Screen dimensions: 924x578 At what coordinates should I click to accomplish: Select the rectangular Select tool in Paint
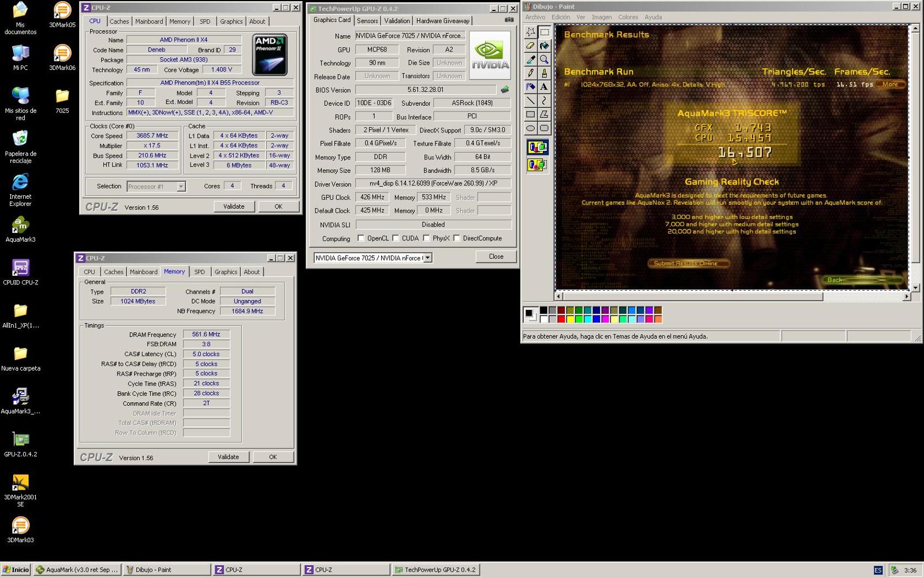point(544,32)
